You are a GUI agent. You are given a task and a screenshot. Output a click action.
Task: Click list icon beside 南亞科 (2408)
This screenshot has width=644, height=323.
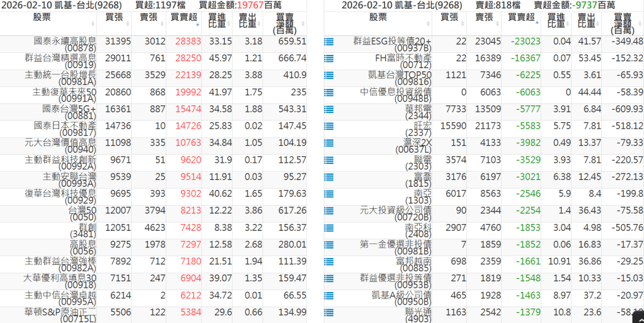pyautogui.click(x=328, y=228)
